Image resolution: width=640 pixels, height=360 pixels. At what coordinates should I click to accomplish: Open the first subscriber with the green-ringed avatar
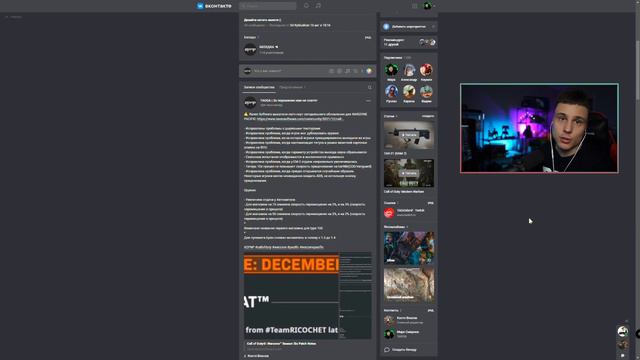tap(391, 70)
